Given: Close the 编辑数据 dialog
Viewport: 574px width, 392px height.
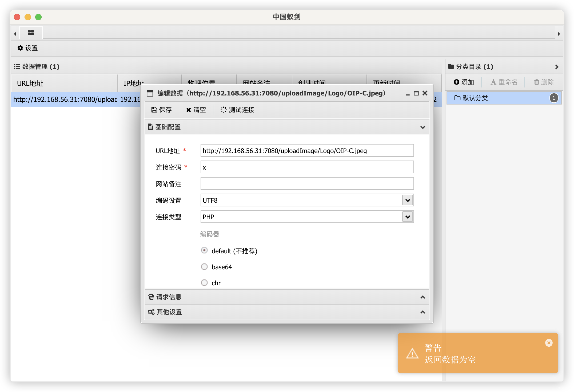Looking at the screenshot, I should (425, 93).
